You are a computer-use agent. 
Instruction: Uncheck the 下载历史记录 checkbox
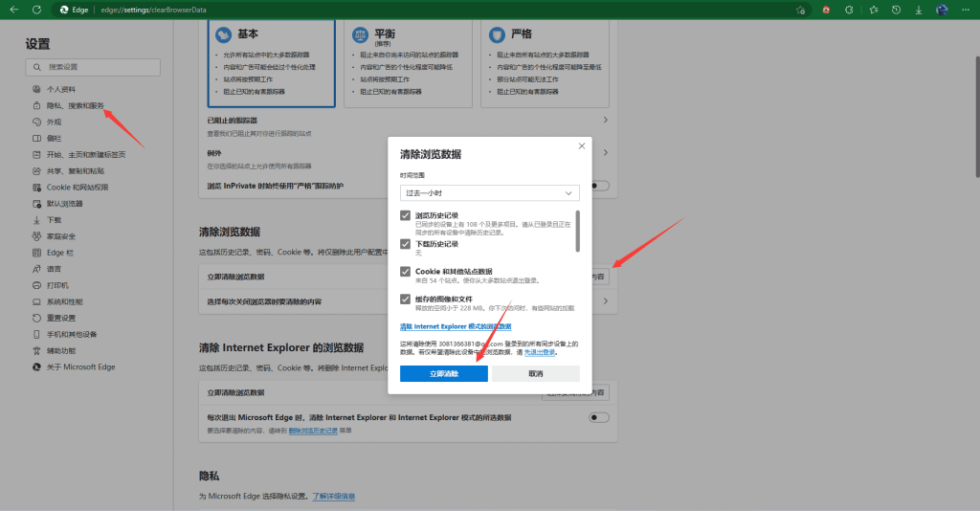tap(405, 244)
